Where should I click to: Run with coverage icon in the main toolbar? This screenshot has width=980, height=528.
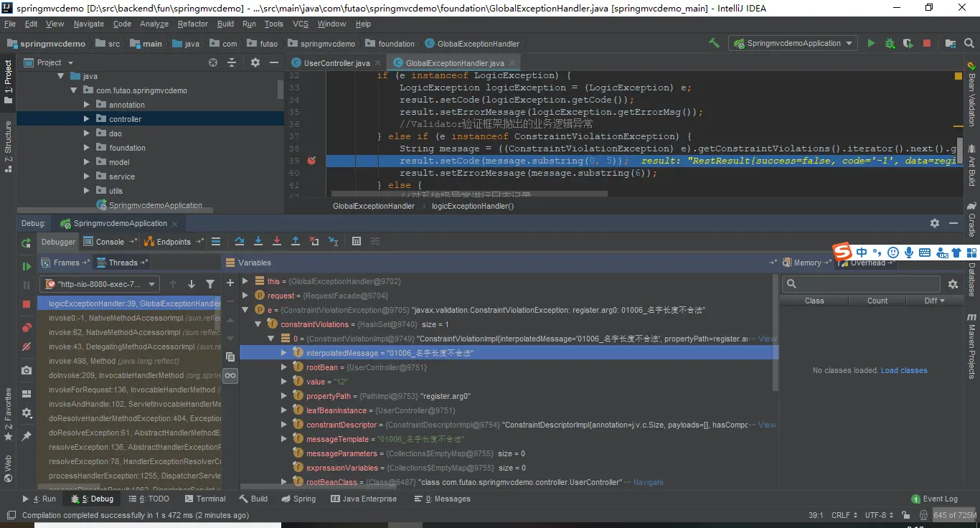point(908,43)
